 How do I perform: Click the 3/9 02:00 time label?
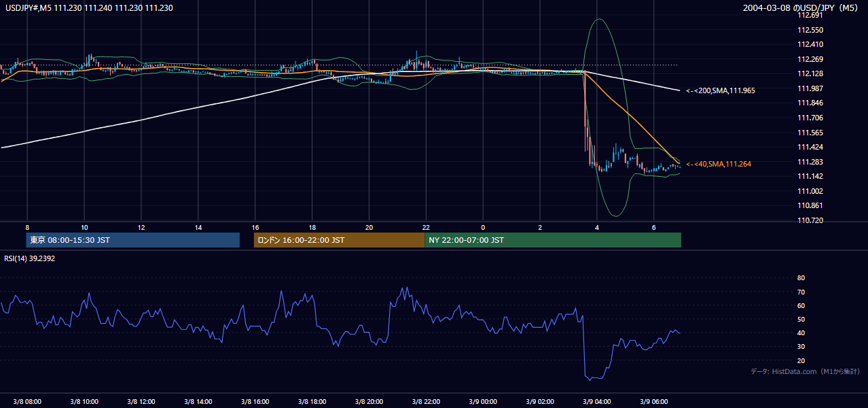pos(540,402)
